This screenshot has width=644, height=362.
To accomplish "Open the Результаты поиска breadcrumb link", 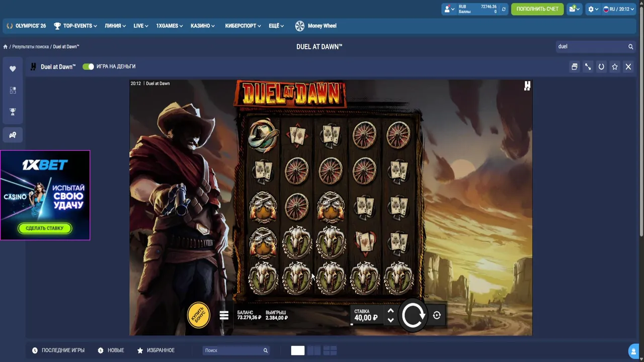I will click(x=31, y=47).
